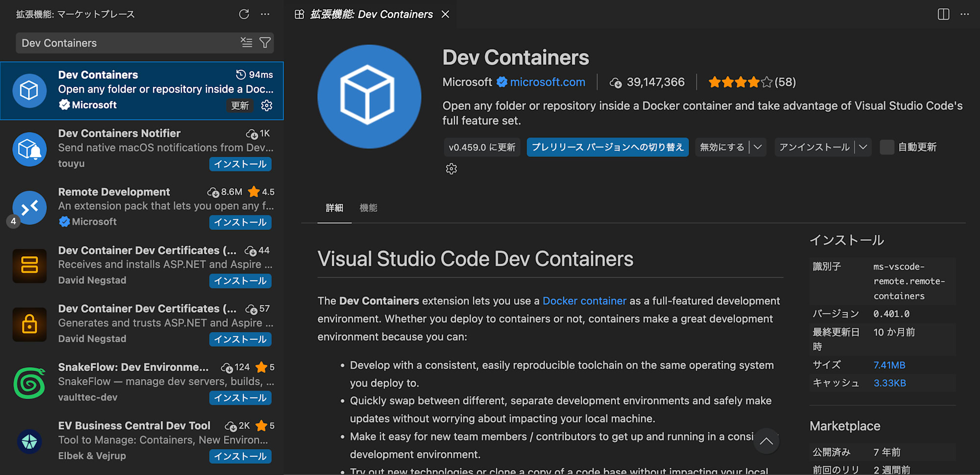The image size is (980, 475).
Task: Click the 7.41MB size link
Action: tap(889, 365)
